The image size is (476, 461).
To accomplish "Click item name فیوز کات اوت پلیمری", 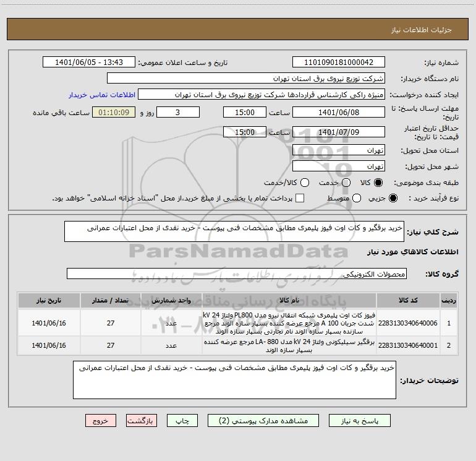I will click(289, 323).
